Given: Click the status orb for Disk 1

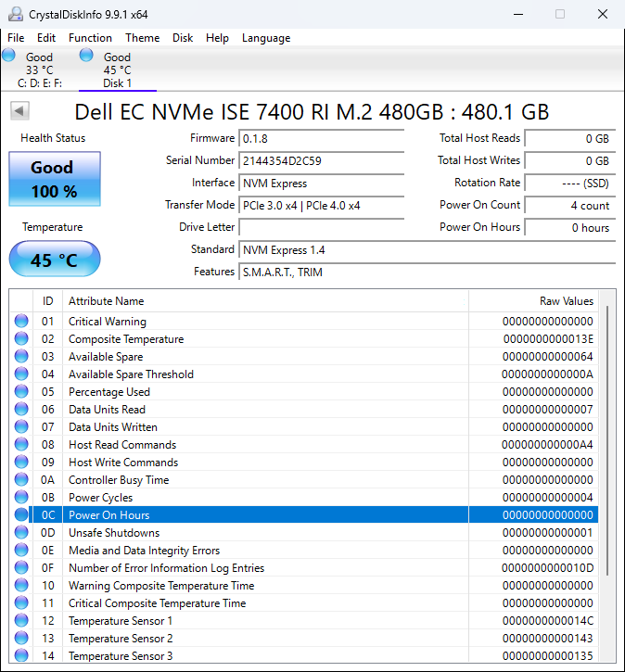Looking at the screenshot, I should [x=86, y=56].
